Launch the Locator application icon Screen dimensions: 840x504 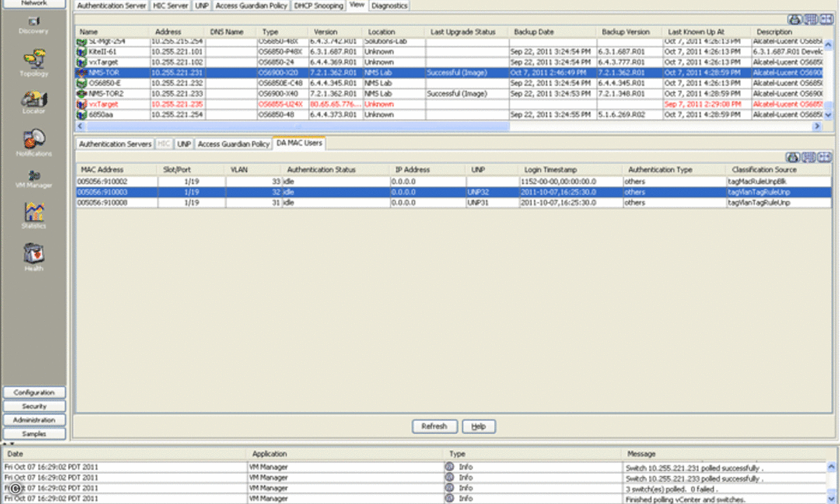[x=34, y=99]
